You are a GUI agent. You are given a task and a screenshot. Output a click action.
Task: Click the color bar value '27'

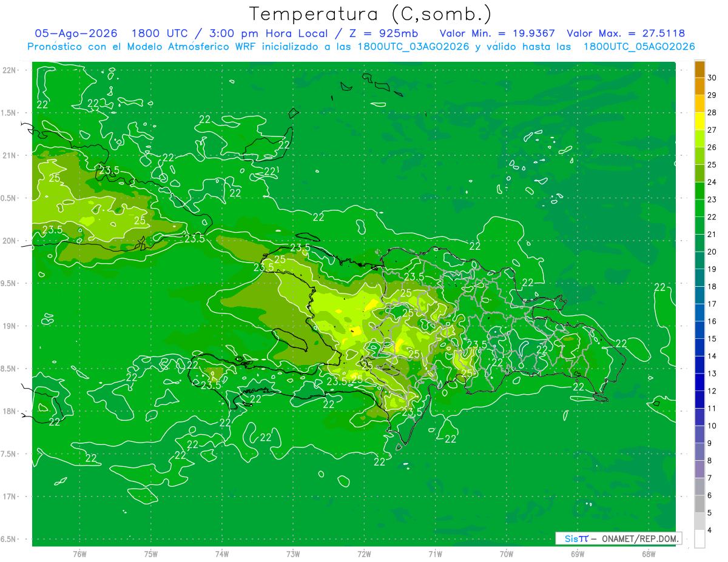coord(712,130)
